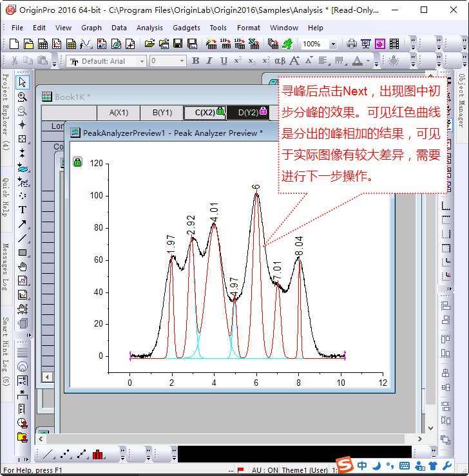Open the 100% zoom level dropdown

tap(332, 44)
